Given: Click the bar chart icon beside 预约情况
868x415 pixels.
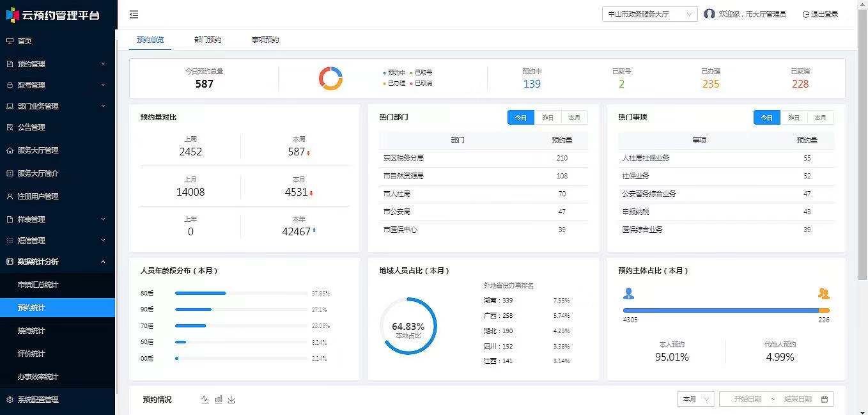Looking at the screenshot, I should point(219,400).
